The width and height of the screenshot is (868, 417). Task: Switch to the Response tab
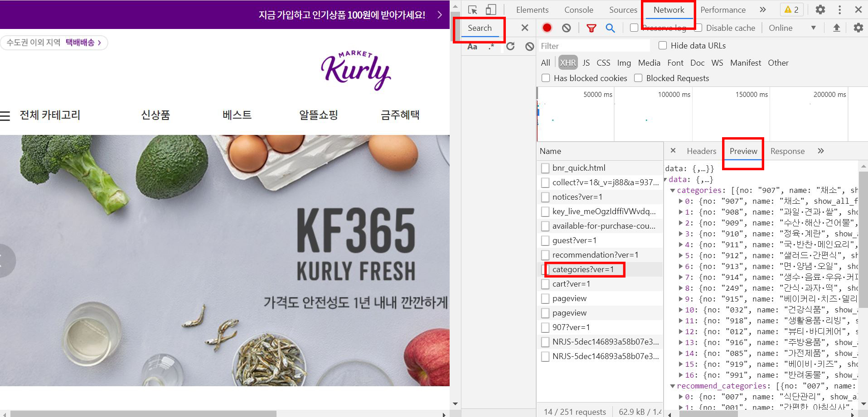(787, 151)
